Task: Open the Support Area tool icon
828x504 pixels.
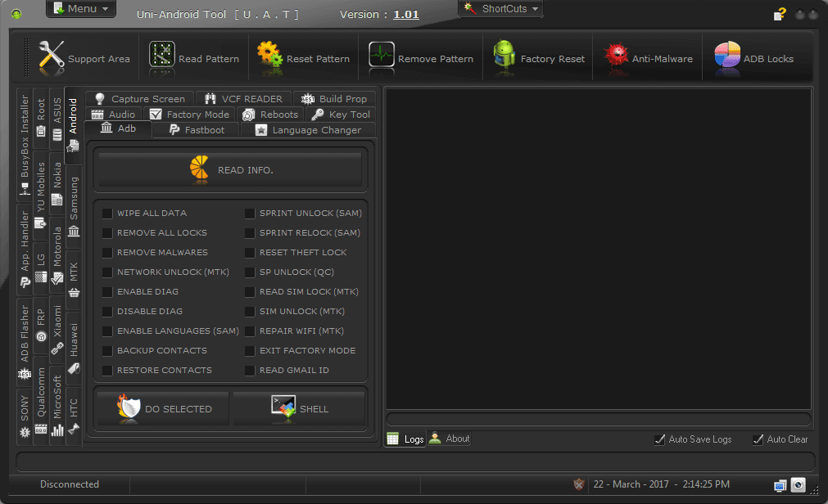Action: coord(52,55)
